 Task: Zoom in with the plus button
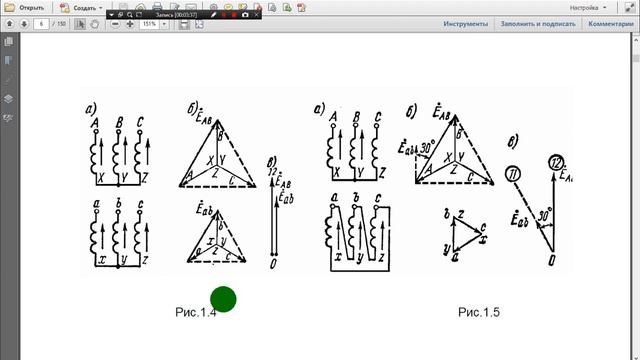pos(130,24)
